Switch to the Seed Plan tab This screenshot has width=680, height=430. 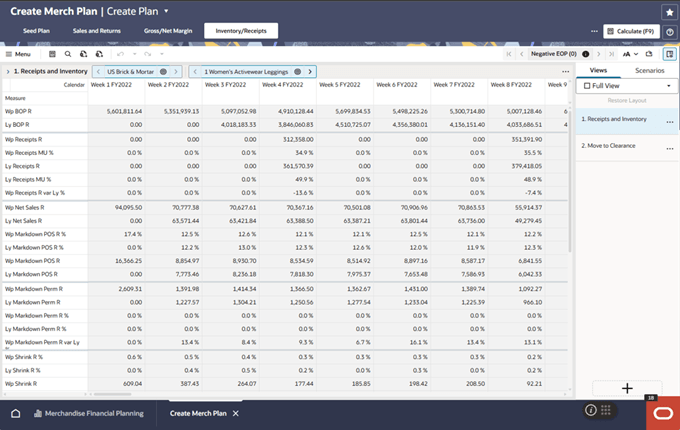pos(36,31)
